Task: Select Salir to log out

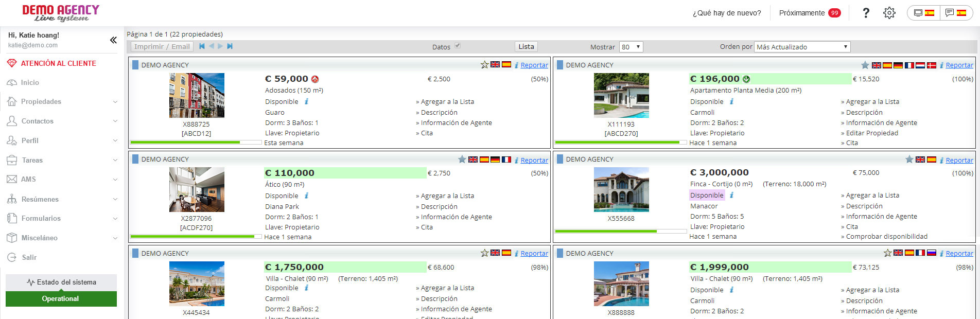Action: [x=29, y=257]
